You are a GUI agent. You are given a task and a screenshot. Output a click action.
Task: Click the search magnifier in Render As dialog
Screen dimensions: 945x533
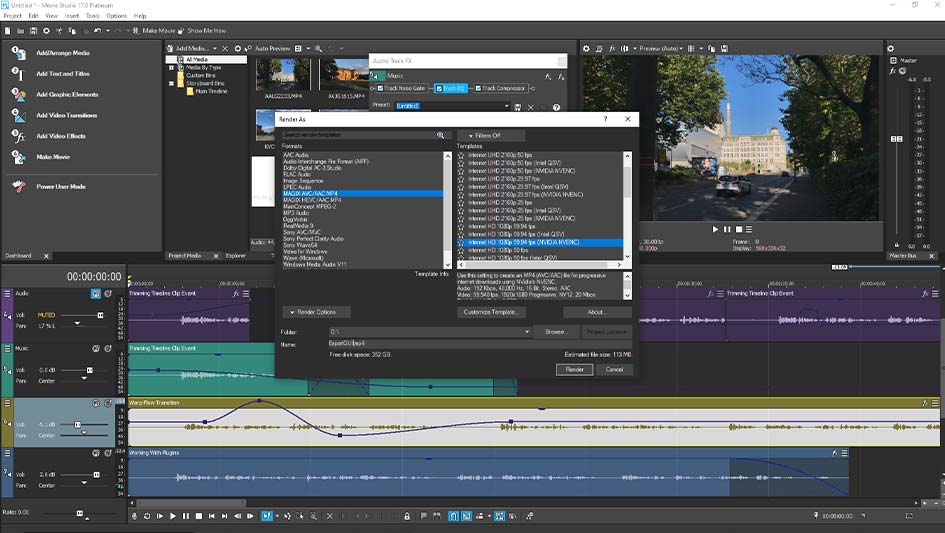(441, 135)
